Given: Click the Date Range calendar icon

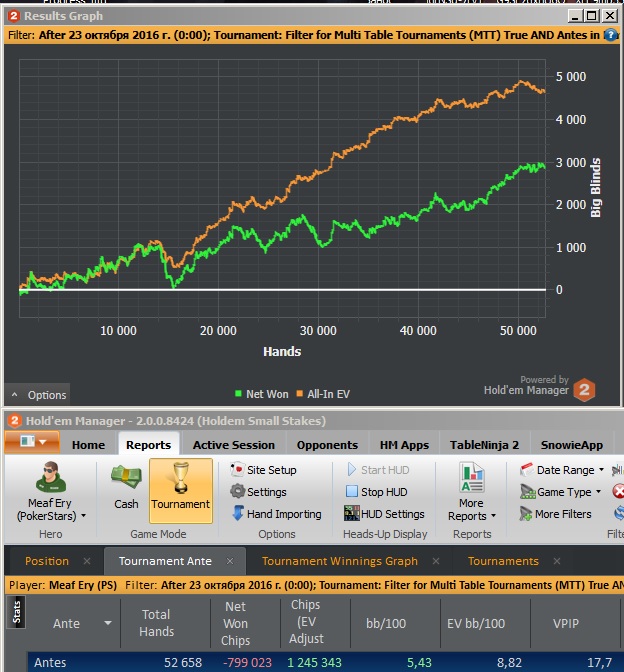Looking at the screenshot, I should tap(527, 470).
